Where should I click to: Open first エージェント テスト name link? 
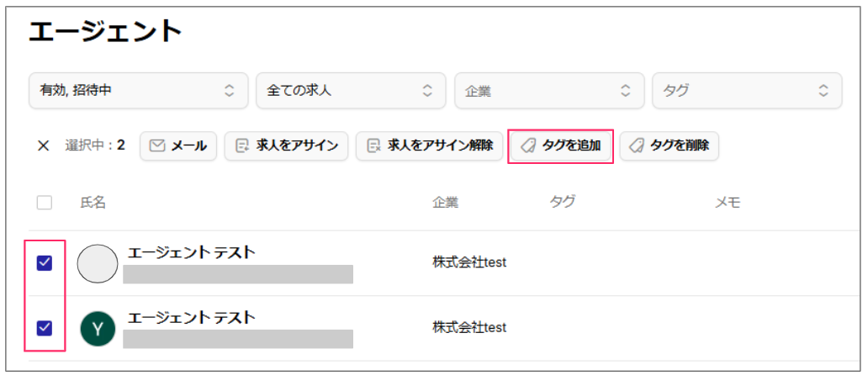tap(192, 253)
